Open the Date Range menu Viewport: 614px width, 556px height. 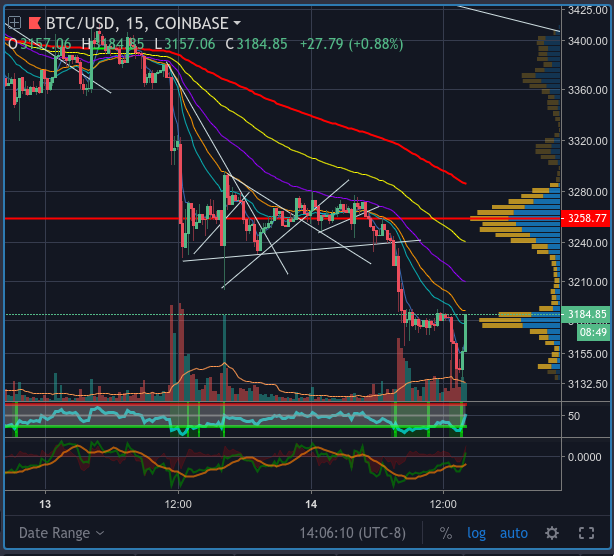click(x=61, y=533)
